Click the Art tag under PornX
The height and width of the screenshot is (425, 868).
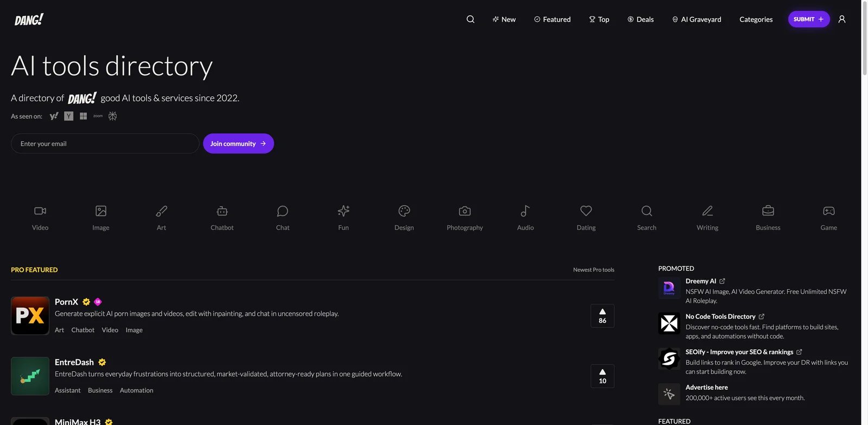tap(59, 330)
